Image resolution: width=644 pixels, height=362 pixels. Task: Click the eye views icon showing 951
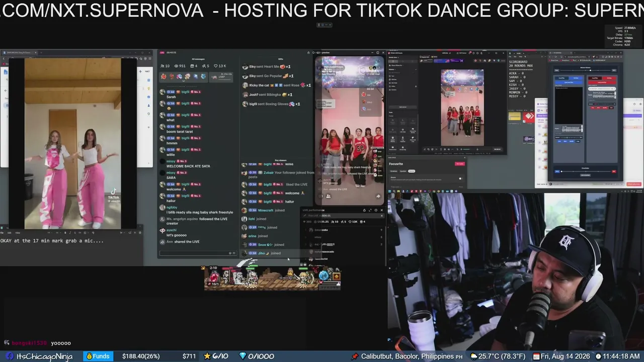[x=176, y=66]
